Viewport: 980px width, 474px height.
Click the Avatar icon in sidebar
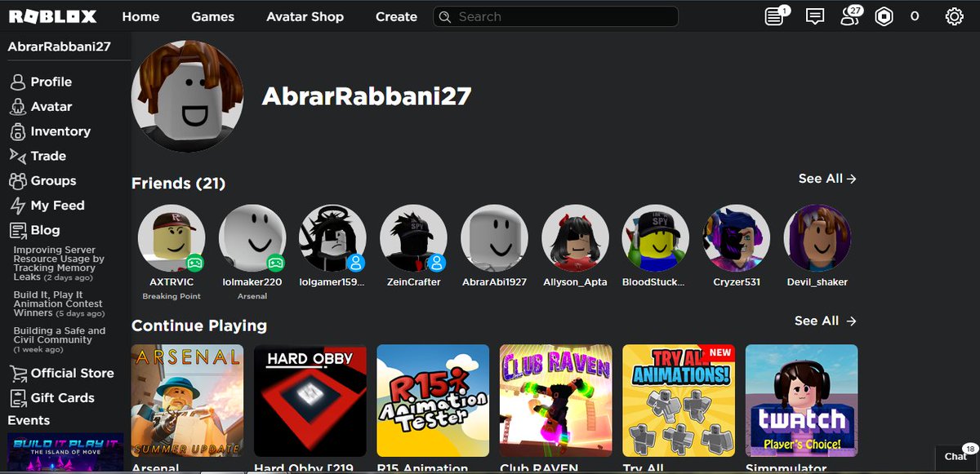[17, 107]
